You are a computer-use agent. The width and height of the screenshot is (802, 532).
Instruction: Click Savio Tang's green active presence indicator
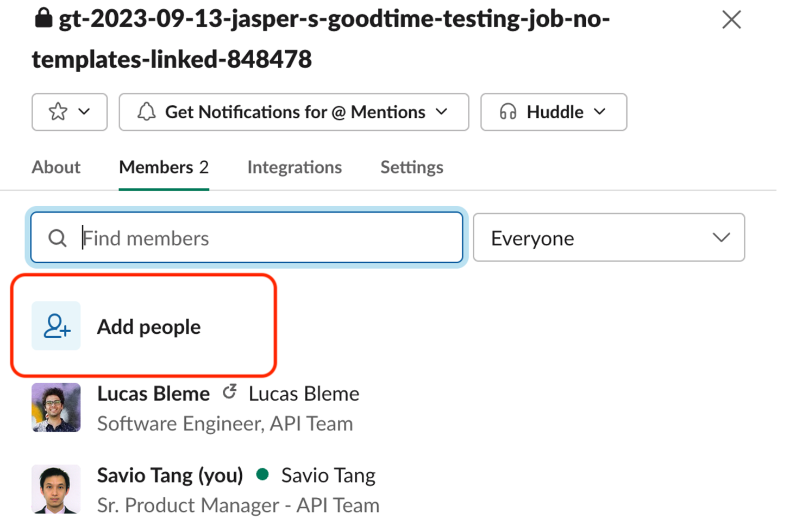[263, 474]
